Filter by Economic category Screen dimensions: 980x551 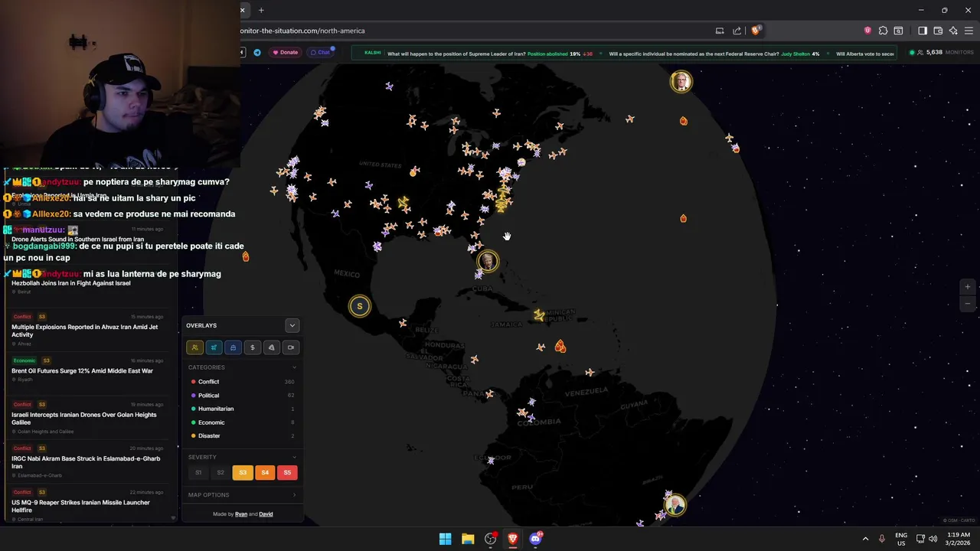point(242,422)
